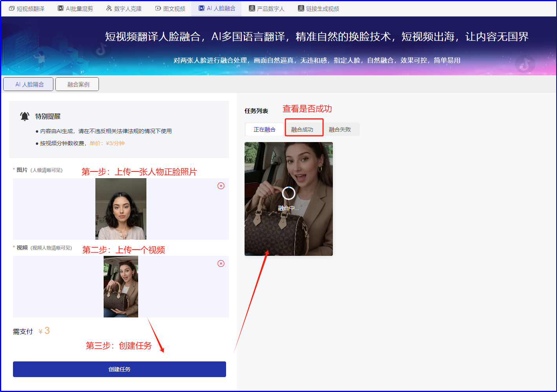
Task: Click the 图文视频 play icon
Action: 158,8
